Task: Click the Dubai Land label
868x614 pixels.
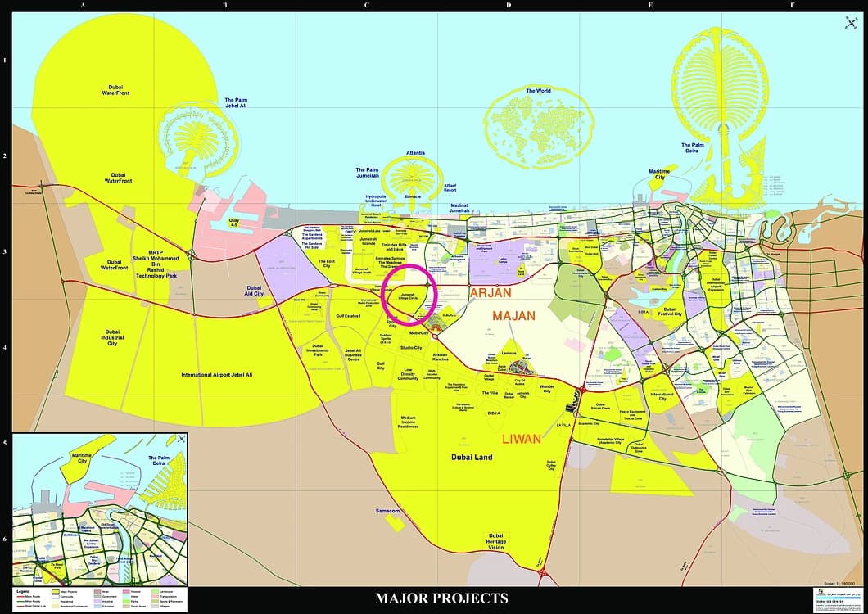Action: [472, 457]
